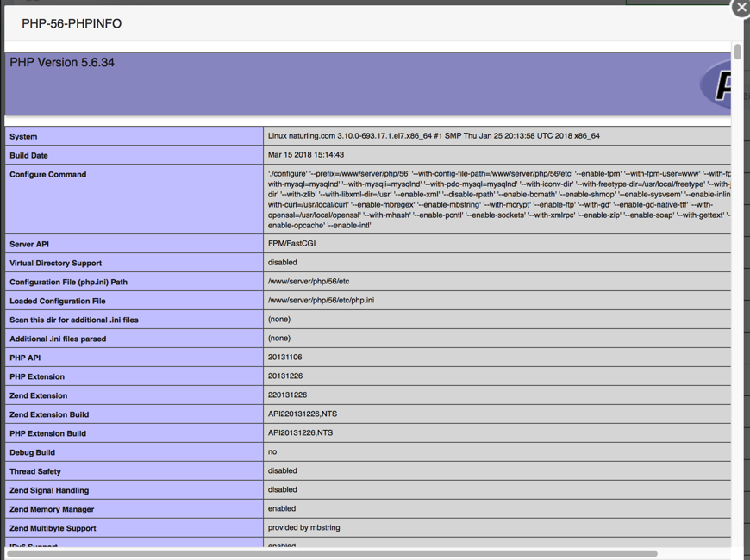The width and height of the screenshot is (750, 560).
Task: Click the /www/server/php/56/etc/php.ini value
Action: point(321,301)
